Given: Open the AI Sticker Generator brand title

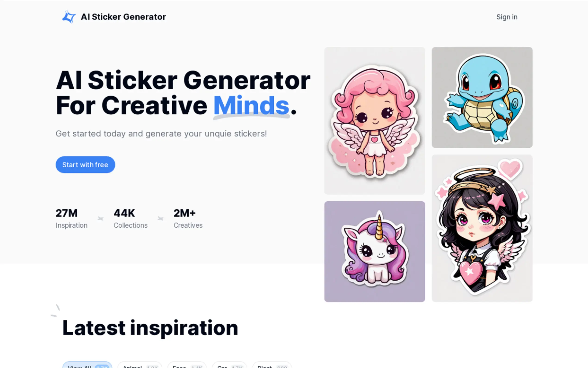Looking at the screenshot, I should 123,17.
